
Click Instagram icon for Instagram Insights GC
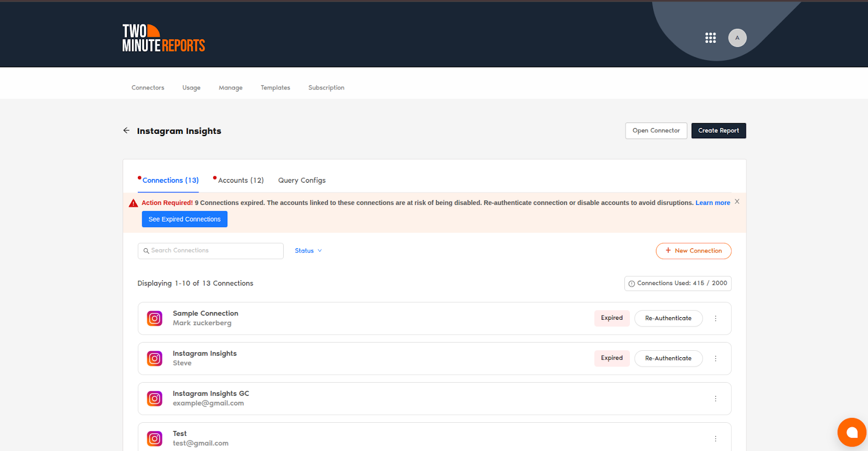(155, 398)
